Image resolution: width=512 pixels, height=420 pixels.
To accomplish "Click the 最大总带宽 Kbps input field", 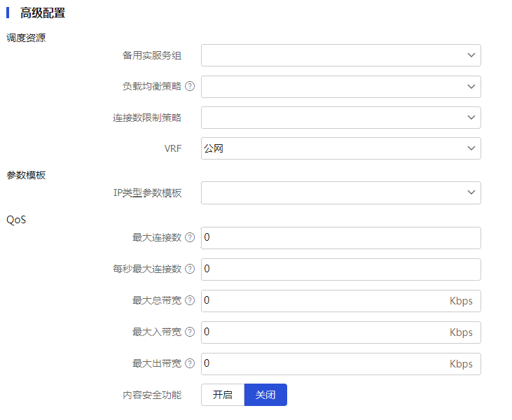I will coord(341,301).
